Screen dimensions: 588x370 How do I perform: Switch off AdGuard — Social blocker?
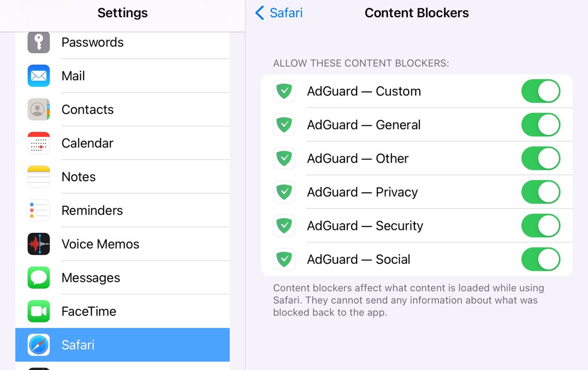click(540, 259)
